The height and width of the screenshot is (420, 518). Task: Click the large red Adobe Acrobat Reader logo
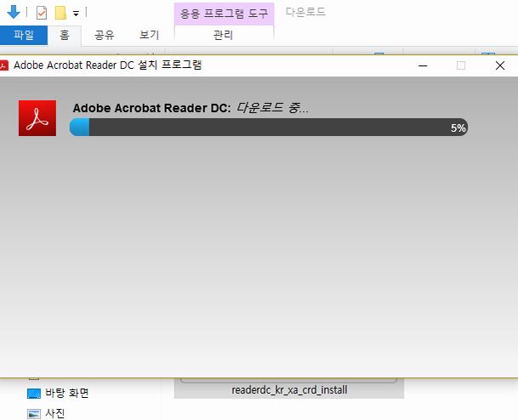point(37,118)
